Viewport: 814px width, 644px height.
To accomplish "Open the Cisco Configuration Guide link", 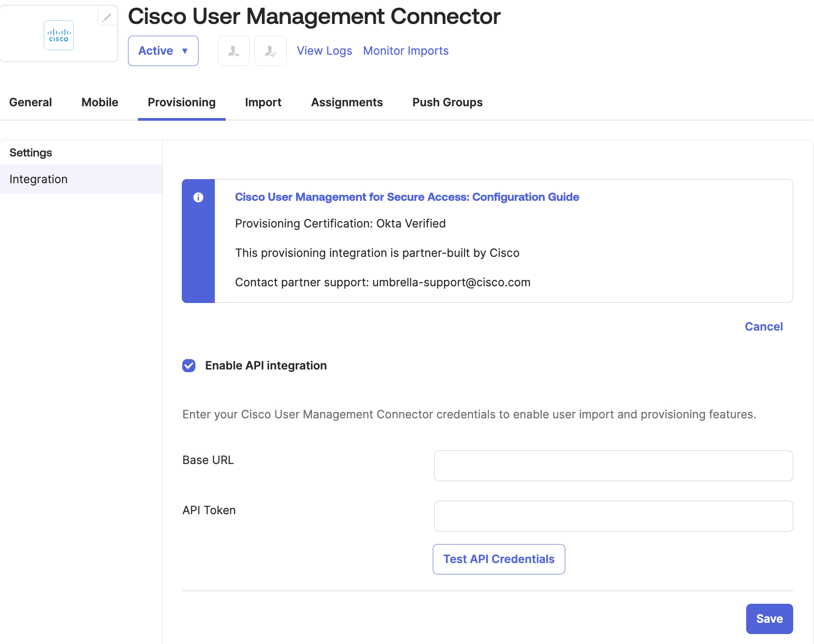I will coord(407,197).
